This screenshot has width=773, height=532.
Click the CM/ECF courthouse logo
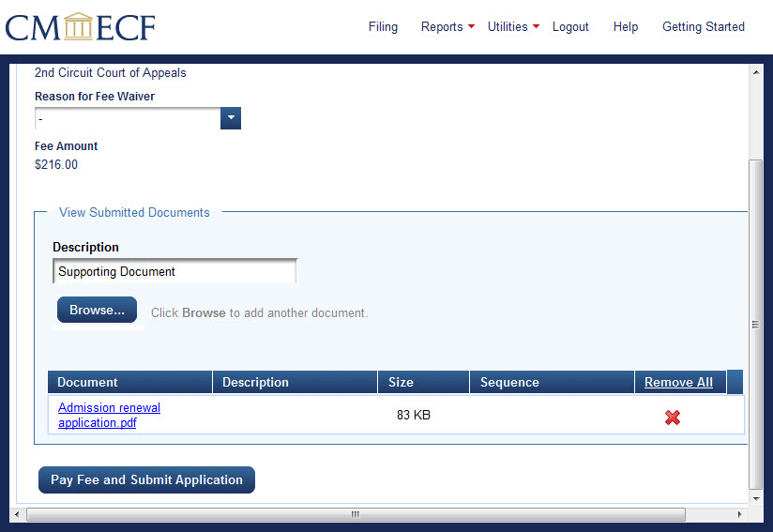click(80, 27)
